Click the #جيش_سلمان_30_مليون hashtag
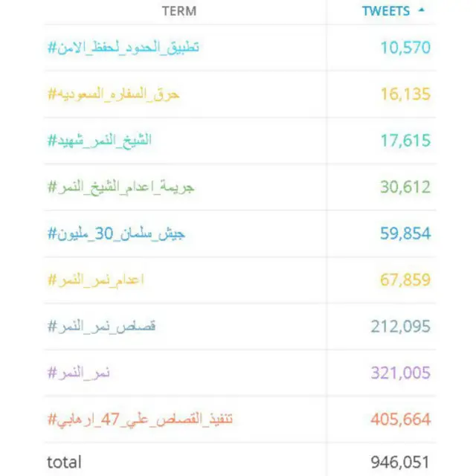This screenshot has height=476, width=476. (116, 234)
